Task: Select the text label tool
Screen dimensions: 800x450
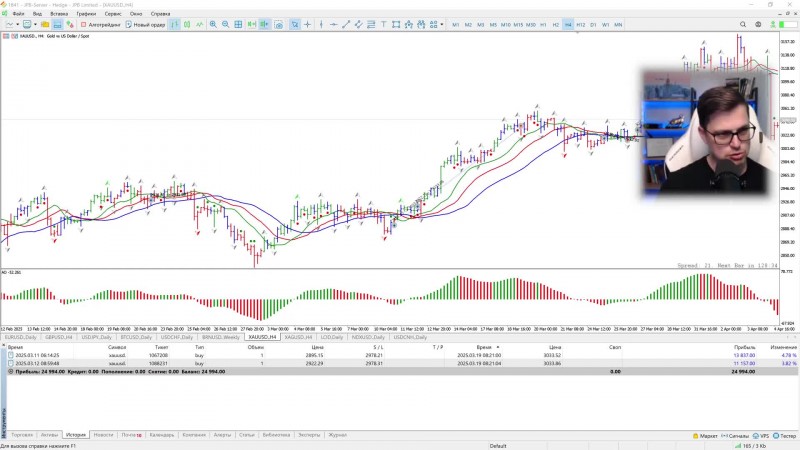Action: tap(383, 24)
